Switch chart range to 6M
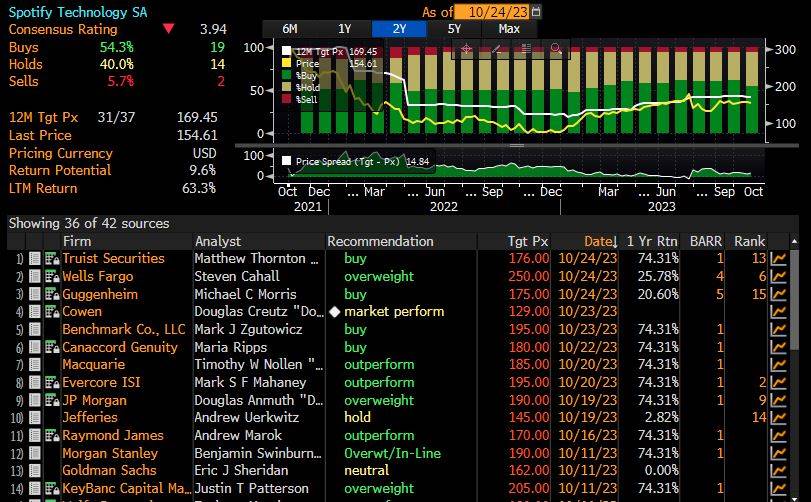The image size is (811, 502). [290, 29]
